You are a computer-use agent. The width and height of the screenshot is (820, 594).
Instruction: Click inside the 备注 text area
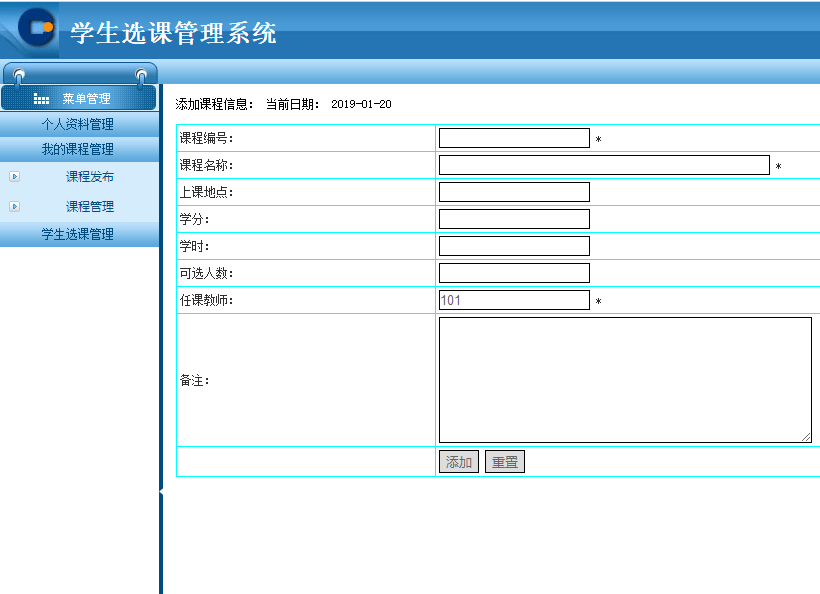[x=625, y=380]
